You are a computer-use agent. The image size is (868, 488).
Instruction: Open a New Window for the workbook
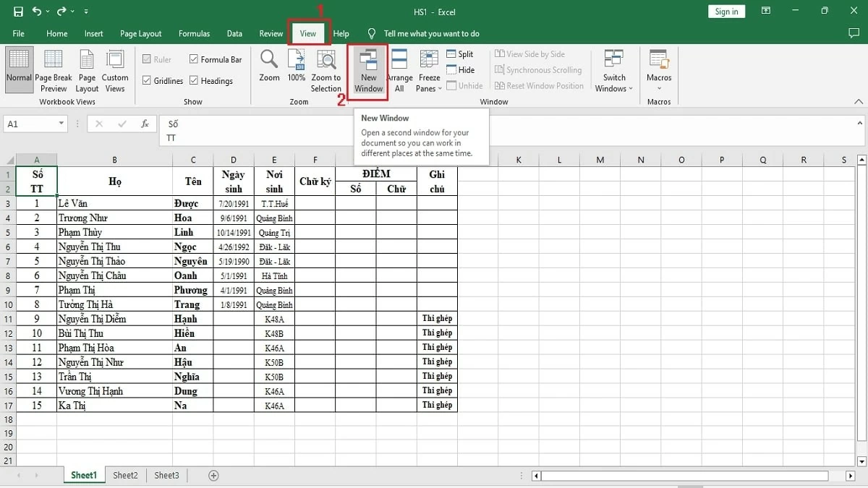pyautogui.click(x=367, y=69)
